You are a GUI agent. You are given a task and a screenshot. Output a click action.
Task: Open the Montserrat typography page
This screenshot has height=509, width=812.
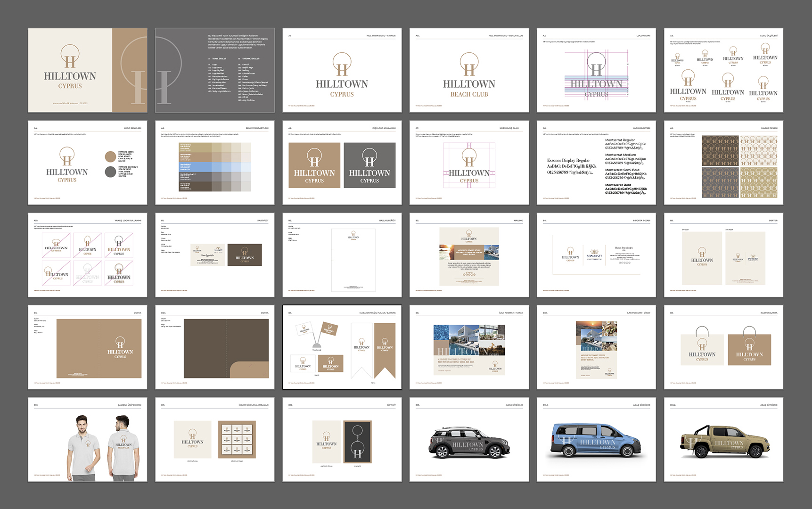[x=596, y=163]
